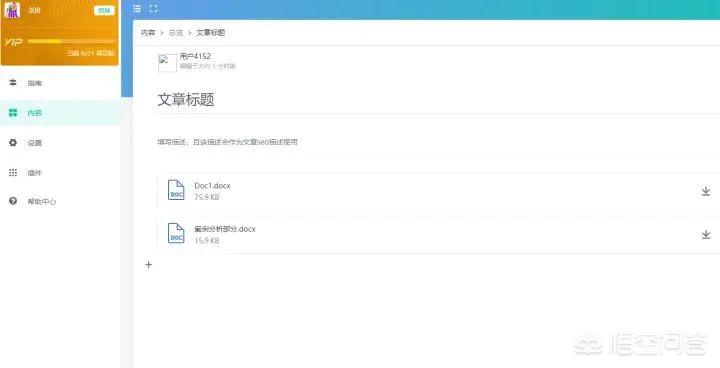720x368 pixels.
Task: Click the gear 设置 icon
Action: click(x=13, y=142)
